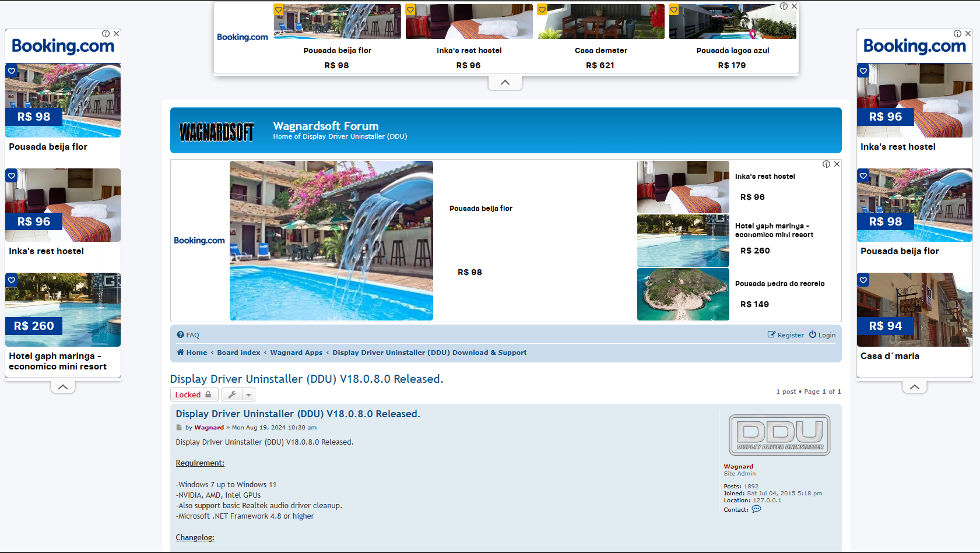Open Wagnard Apps breadcrumb

click(x=296, y=353)
